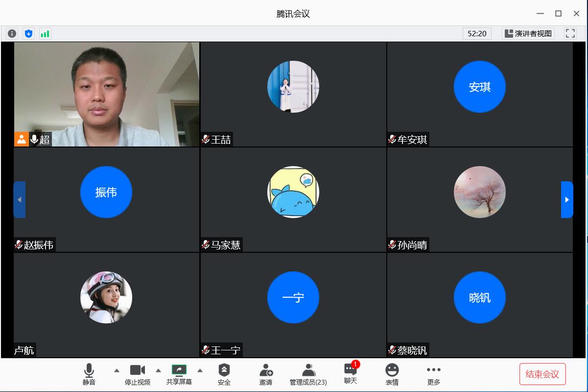The width and height of the screenshot is (588, 392).
Task: Click the meeting info icon
Action: [12, 33]
